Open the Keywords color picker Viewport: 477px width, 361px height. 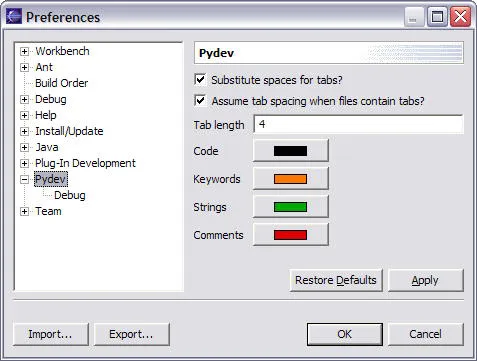tap(291, 179)
